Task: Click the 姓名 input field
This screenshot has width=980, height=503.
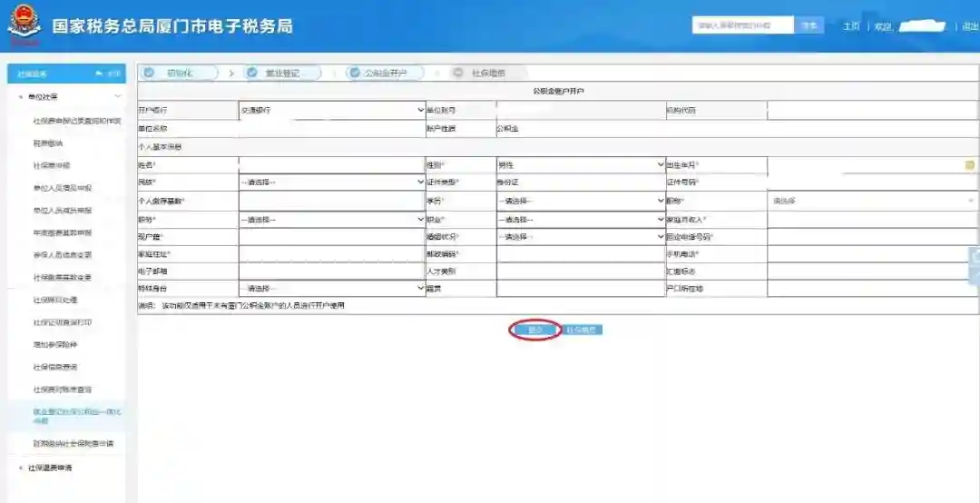Action: point(331,165)
